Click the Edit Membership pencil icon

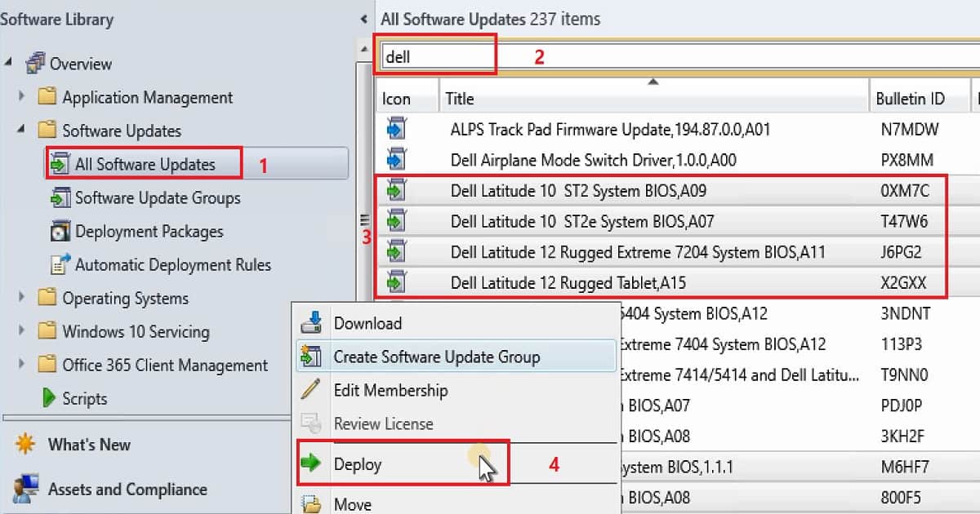pyautogui.click(x=311, y=390)
